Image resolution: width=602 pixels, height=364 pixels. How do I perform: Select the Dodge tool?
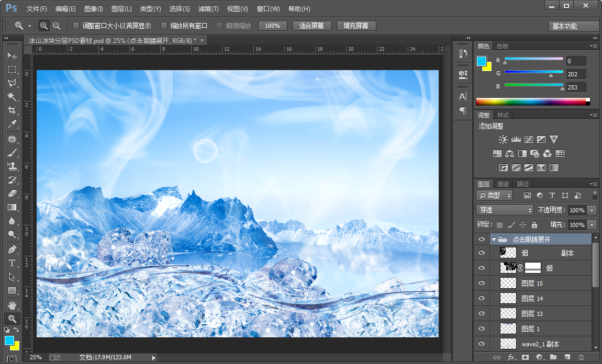coord(12,234)
